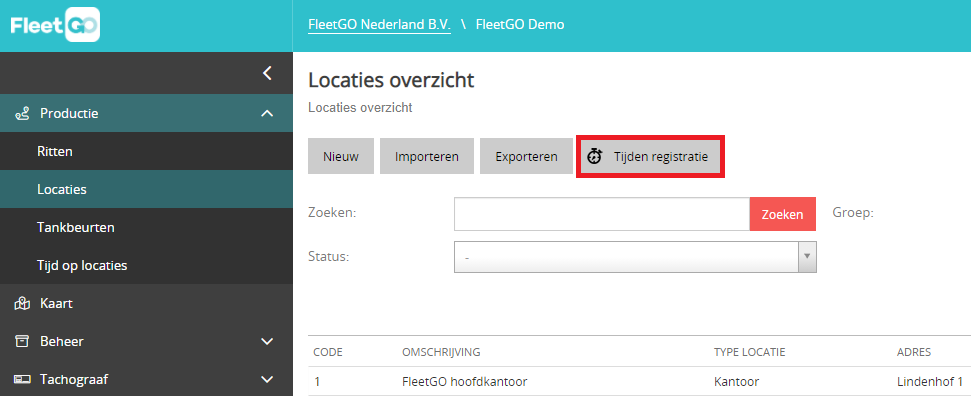Sort by ADRES column header
Viewport: 971px width, 396px height.
tap(913, 352)
